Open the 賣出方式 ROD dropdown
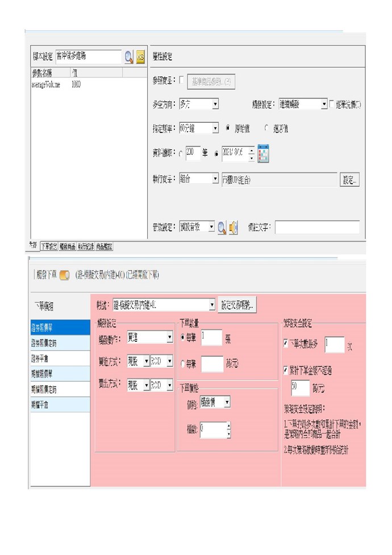 [x=161, y=385]
